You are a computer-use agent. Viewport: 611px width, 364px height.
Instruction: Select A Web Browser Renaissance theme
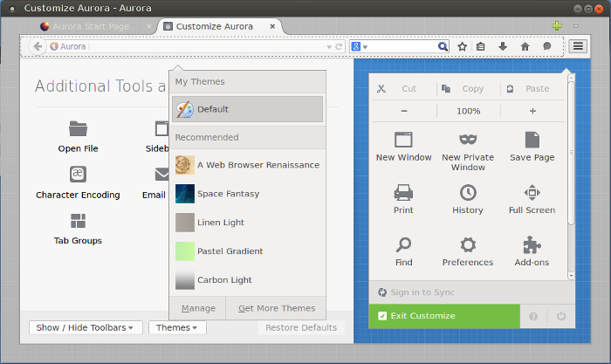click(247, 165)
